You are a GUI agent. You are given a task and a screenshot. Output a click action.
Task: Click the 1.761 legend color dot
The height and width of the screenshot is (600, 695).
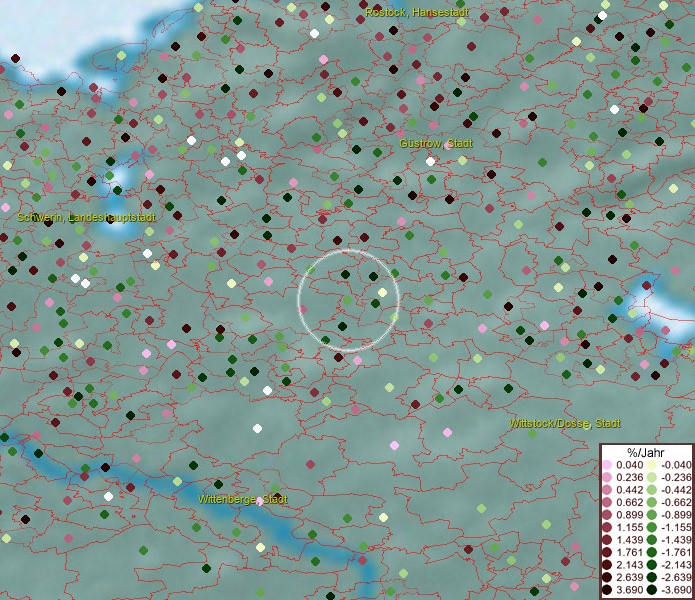607,553
